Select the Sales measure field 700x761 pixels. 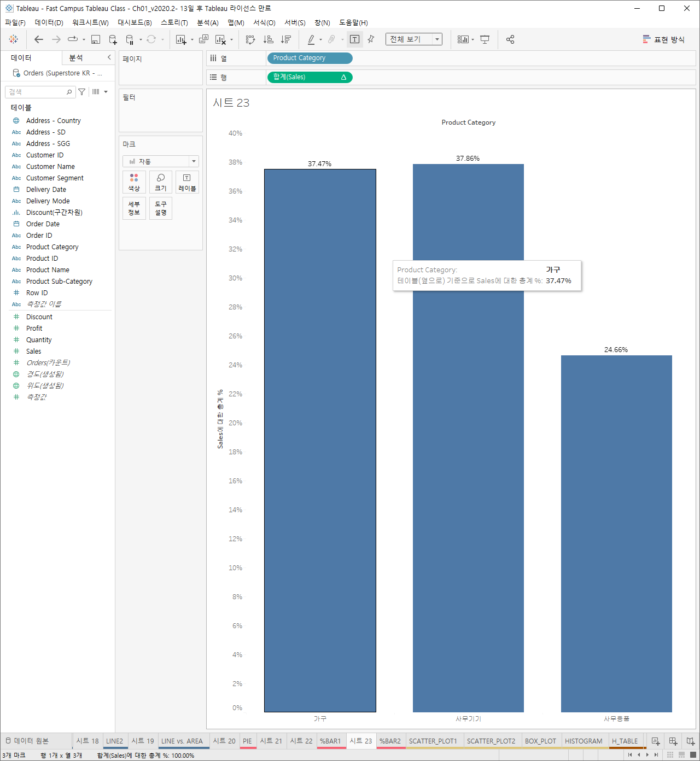click(x=33, y=352)
